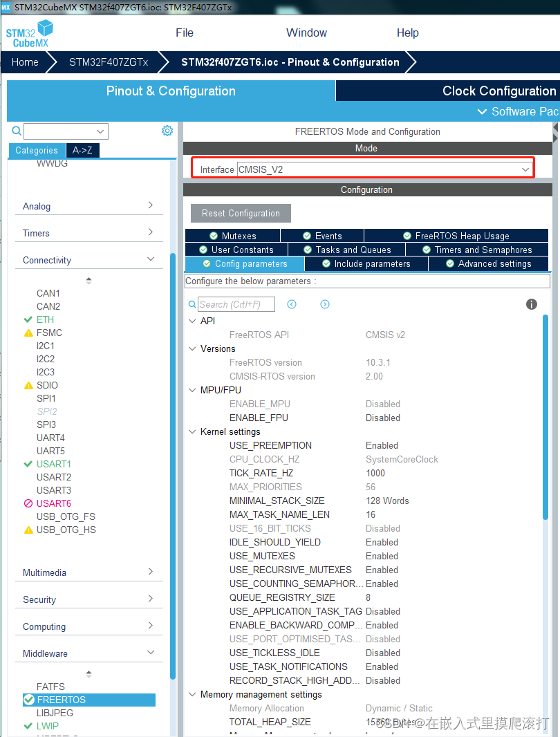Click the info icon in Config parameters panel

pos(531,304)
